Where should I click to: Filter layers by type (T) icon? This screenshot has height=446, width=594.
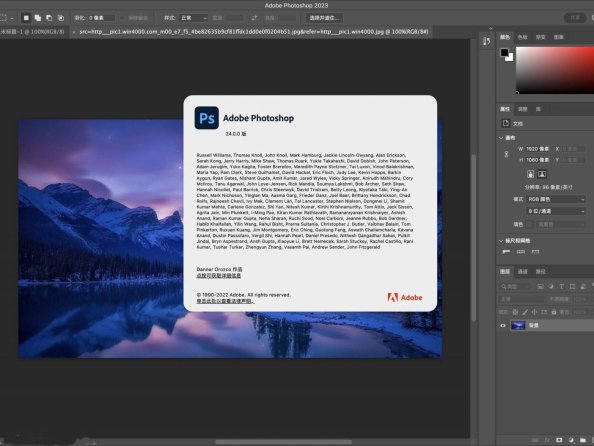(561, 286)
